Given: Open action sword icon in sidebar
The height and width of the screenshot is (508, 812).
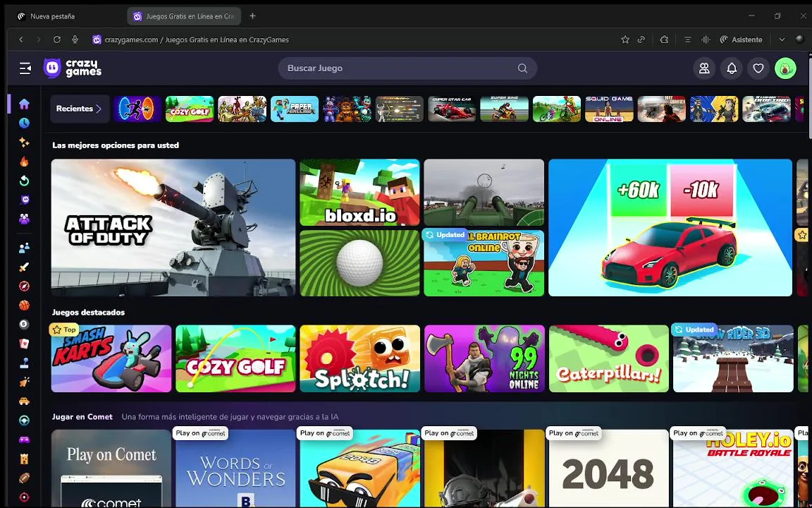Looking at the screenshot, I should click(24, 267).
